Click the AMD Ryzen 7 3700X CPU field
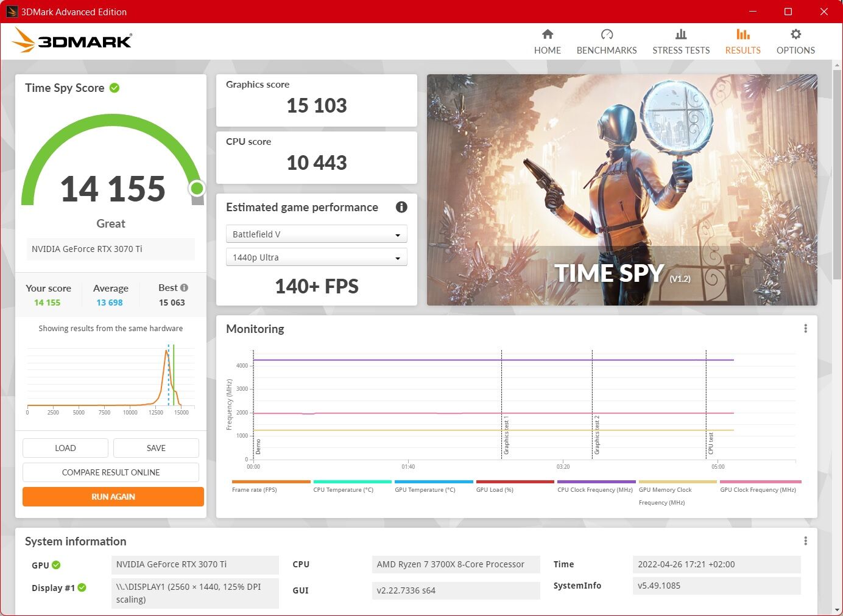 click(x=456, y=565)
